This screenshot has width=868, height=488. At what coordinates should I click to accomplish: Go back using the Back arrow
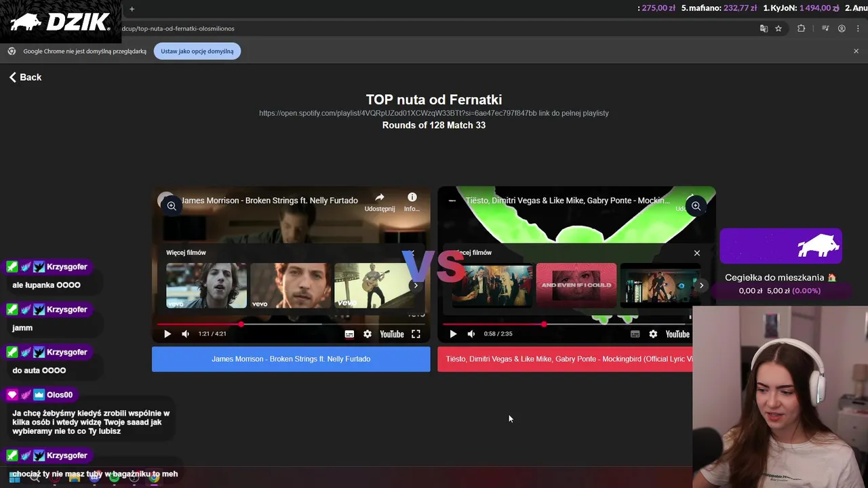(25, 77)
